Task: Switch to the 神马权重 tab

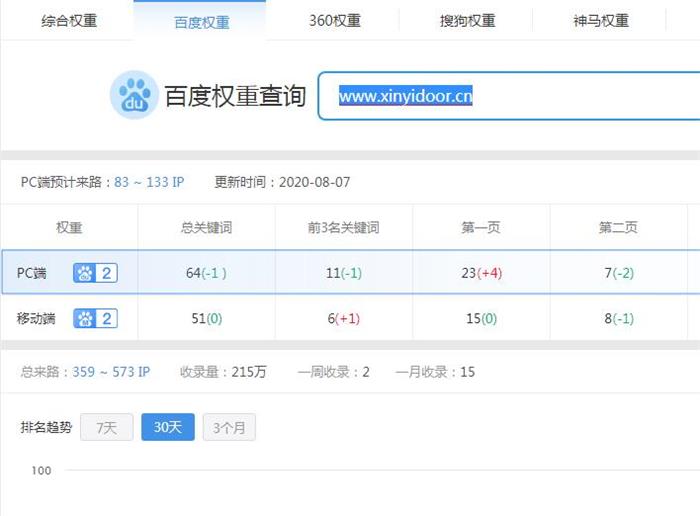Action: (x=601, y=21)
